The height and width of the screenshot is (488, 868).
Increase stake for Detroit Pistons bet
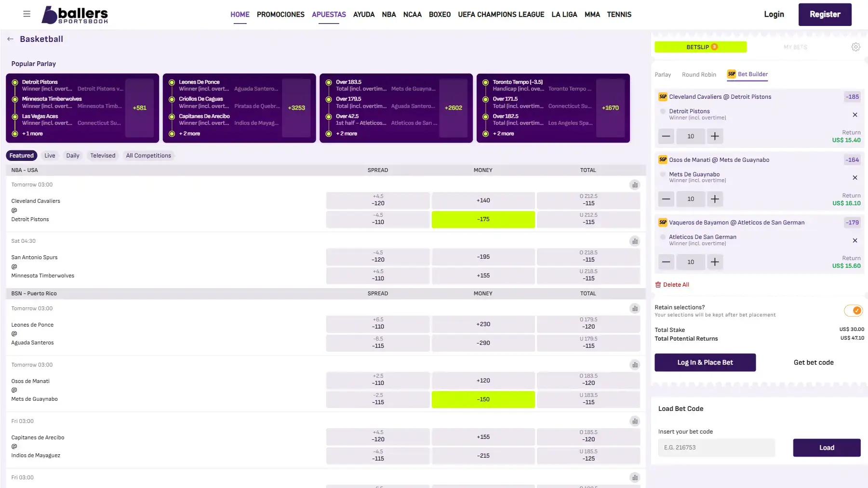[x=715, y=136]
